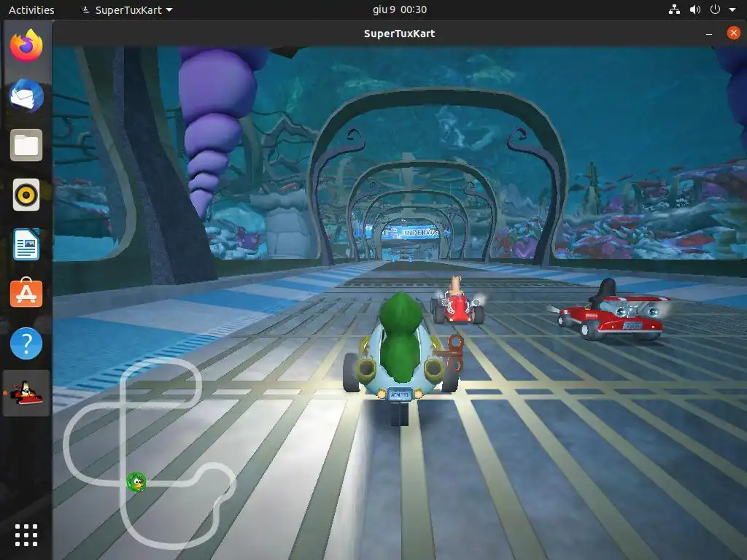Image resolution: width=747 pixels, height=560 pixels.
Task: Click the volume speaker icon
Action: coord(695,9)
